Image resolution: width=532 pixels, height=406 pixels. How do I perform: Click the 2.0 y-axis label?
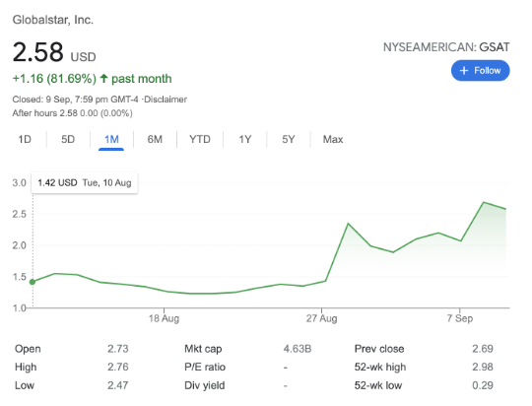coord(20,245)
